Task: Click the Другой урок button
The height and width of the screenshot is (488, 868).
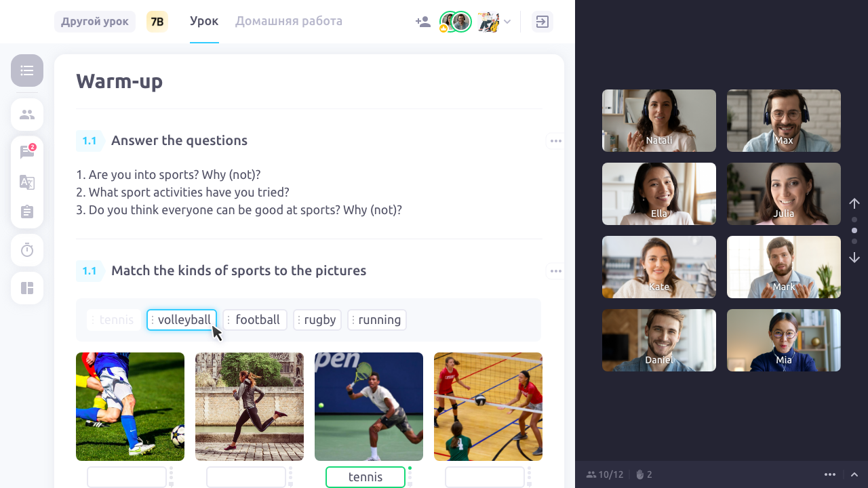Action: click(95, 22)
